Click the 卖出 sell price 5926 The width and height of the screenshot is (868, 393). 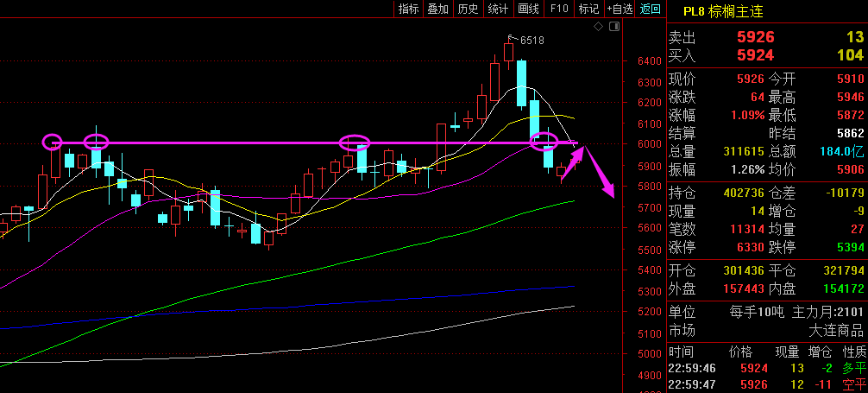pos(755,37)
